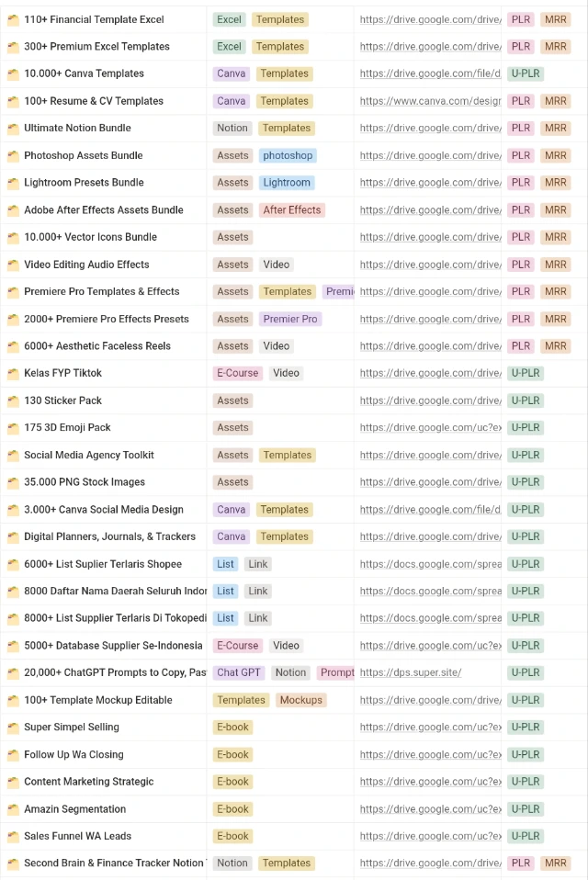Open the Ultimate Notion Bundle page

(x=77, y=128)
